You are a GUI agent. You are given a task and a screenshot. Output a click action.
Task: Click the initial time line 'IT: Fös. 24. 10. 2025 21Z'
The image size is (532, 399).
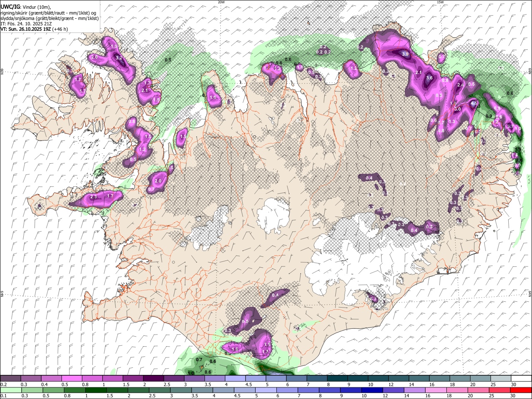point(26,24)
